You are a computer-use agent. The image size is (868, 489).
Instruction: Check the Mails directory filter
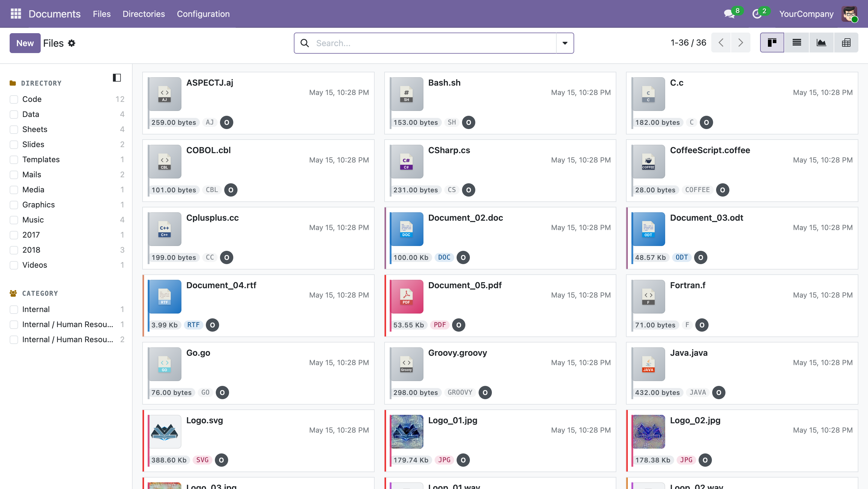pyautogui.click(x=14, y=175)
